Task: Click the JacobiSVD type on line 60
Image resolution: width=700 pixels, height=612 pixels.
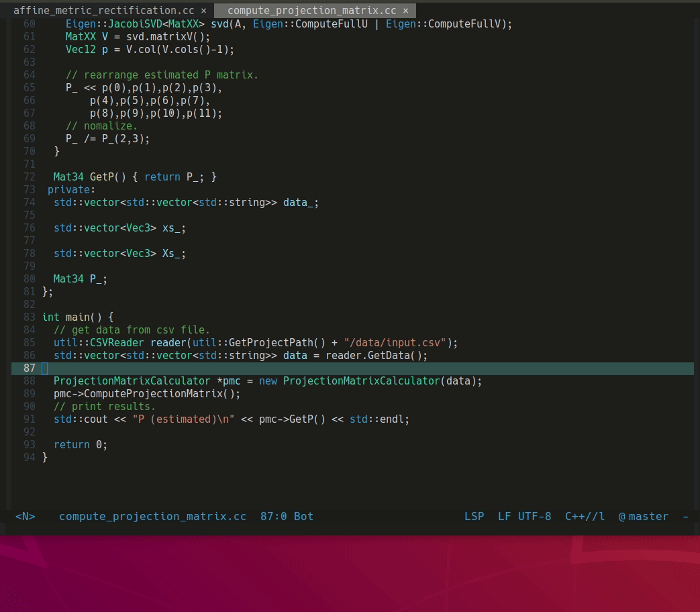Action: click(x=138, y=24)
